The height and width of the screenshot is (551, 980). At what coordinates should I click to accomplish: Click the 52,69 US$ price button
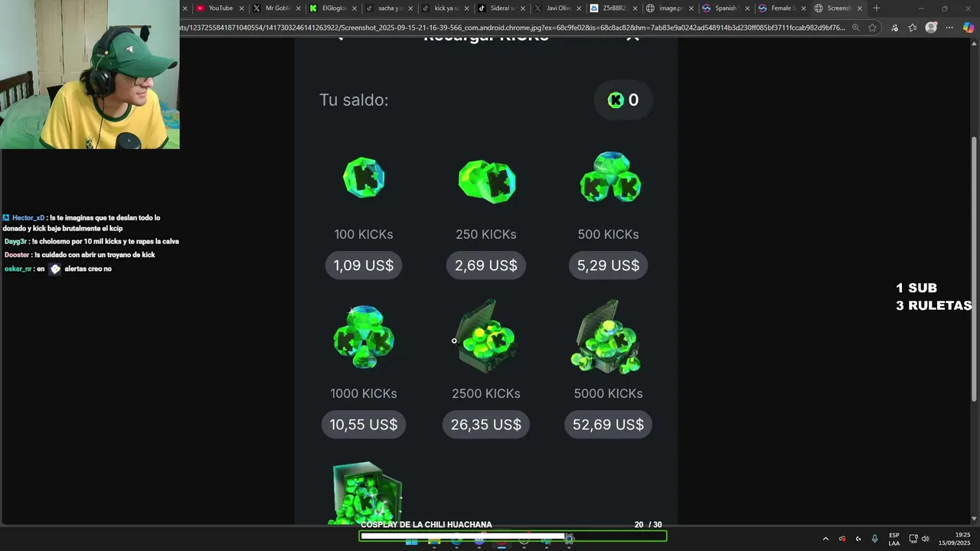pyautogui.click(x=609, y=425)
